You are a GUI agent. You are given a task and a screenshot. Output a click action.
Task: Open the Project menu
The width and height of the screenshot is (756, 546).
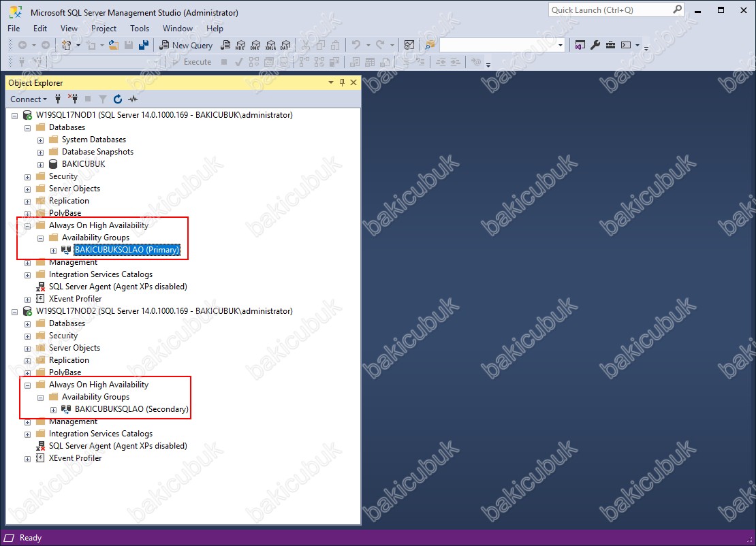coord(104,29)
